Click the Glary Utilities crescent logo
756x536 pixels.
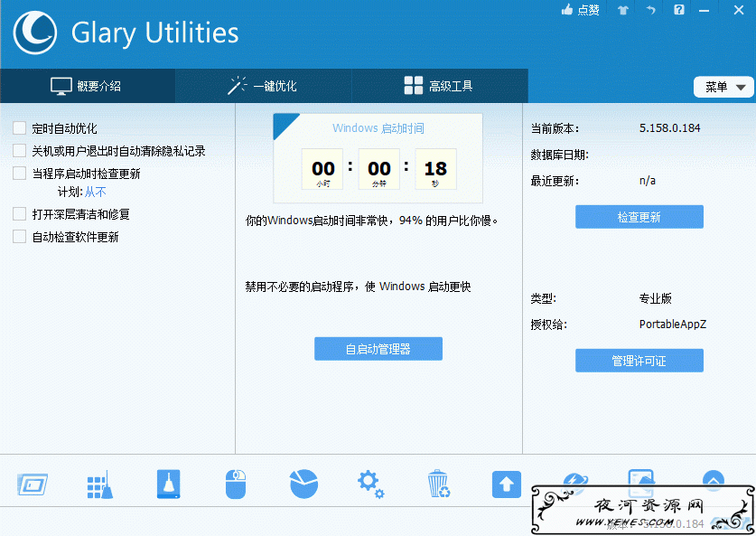[34, 33]
